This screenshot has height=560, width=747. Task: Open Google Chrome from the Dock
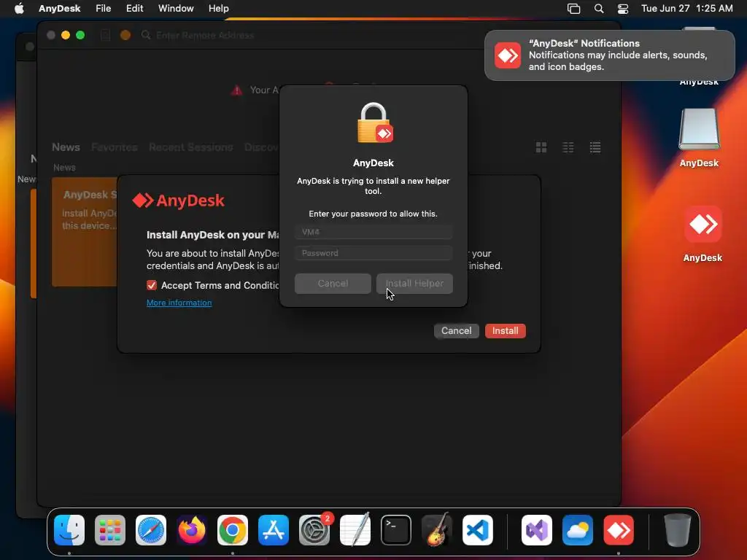click(233, 530)
